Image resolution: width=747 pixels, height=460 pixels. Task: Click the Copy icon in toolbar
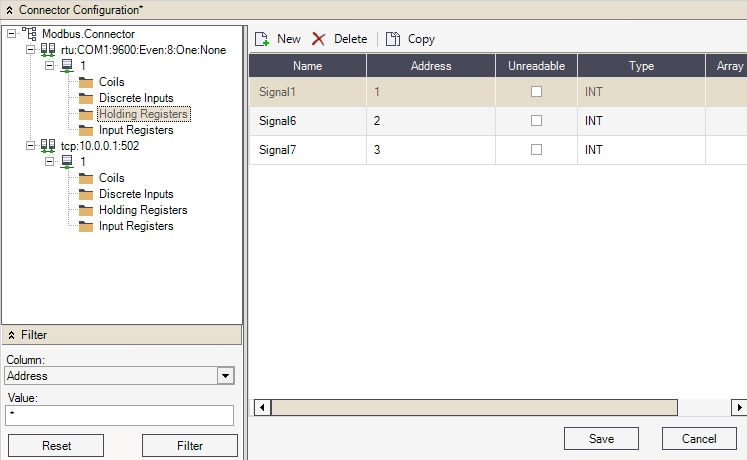point(393,39)
